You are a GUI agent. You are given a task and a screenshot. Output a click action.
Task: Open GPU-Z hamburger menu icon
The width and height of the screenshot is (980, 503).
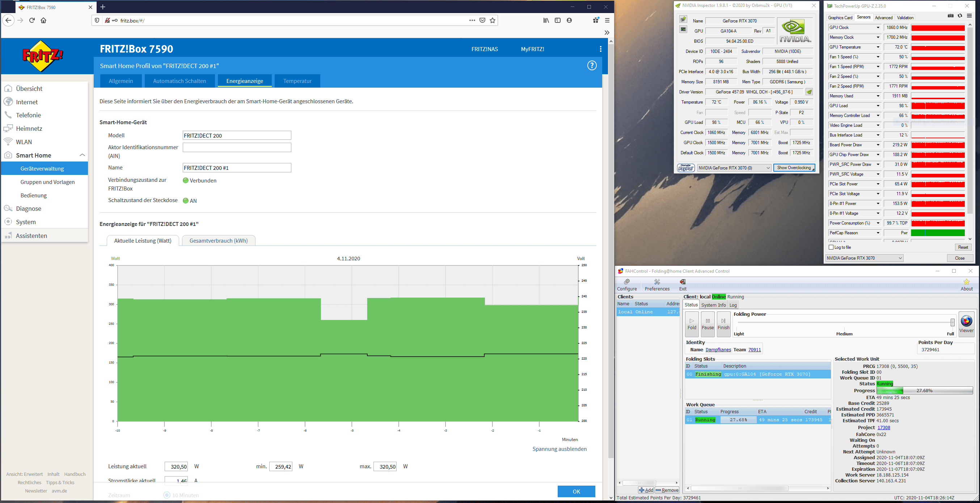[970, 16]
